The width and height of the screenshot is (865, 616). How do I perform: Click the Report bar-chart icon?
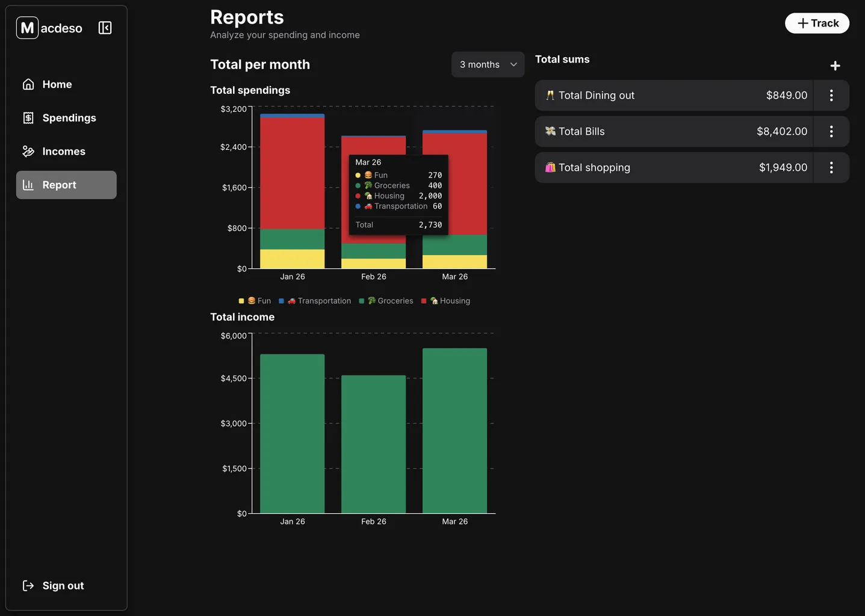pos(28,185)
